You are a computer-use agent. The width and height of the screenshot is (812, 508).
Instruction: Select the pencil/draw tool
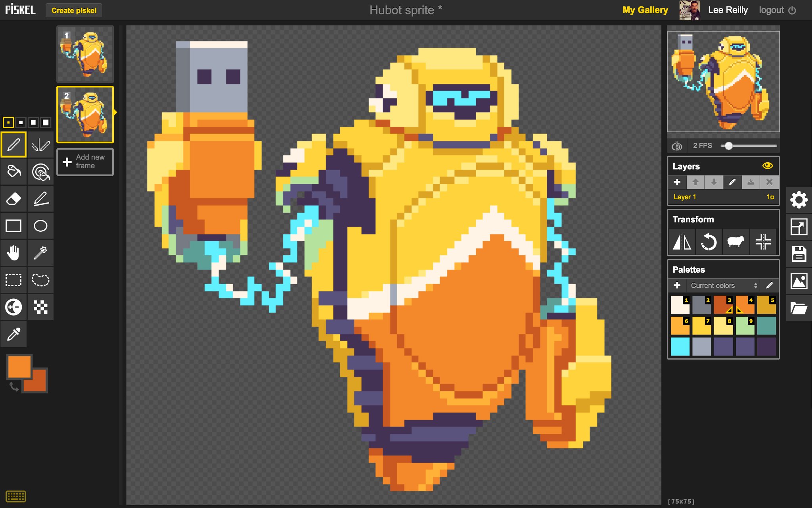coord(13,144)
